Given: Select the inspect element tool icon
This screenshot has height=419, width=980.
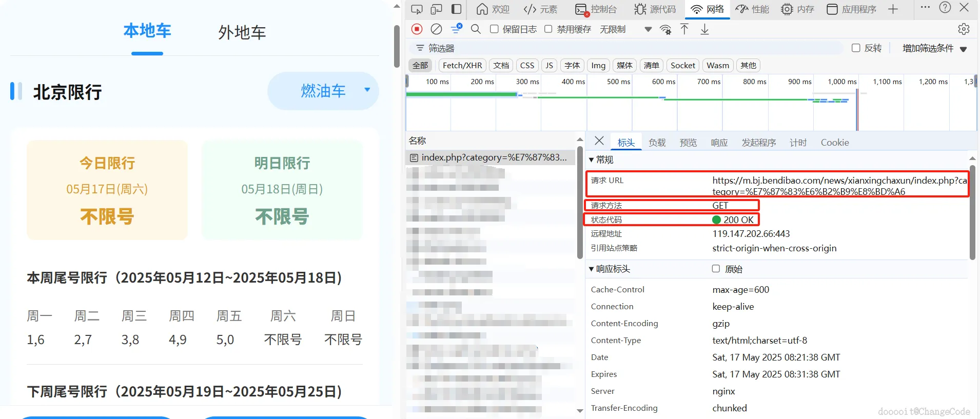Looking at the screenshot, I should click(x=417, y=9).
